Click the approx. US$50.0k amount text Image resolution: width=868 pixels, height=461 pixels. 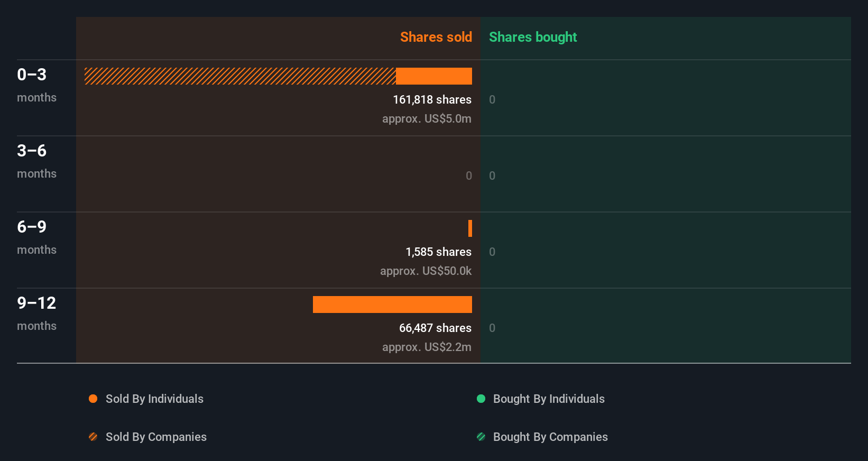tap(426, 271)
